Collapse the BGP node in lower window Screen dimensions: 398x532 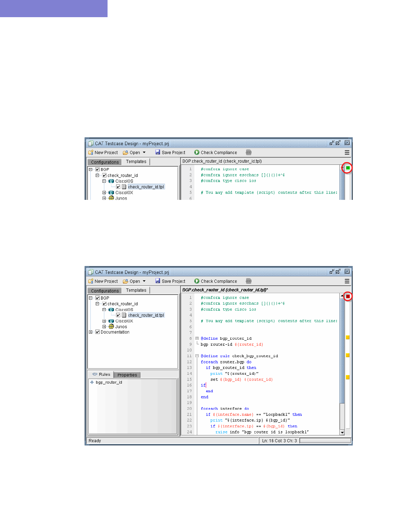[x=91, y=298]
